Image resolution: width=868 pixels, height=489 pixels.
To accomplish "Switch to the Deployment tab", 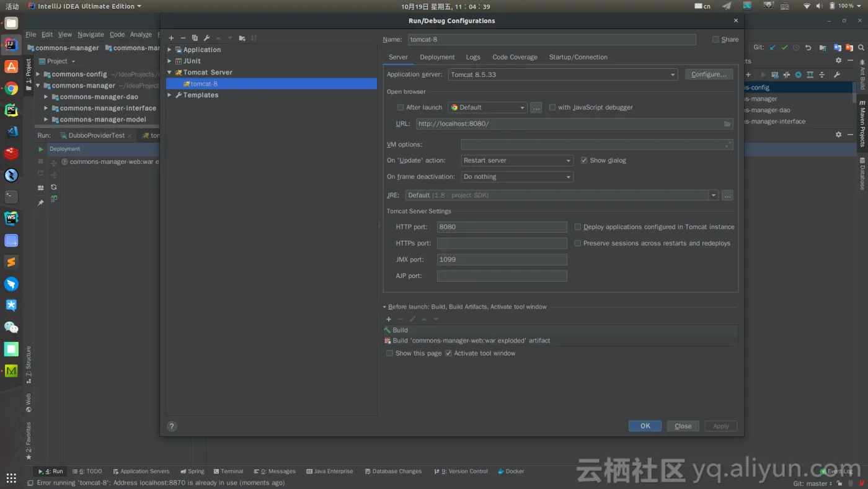I will (437, 57).
